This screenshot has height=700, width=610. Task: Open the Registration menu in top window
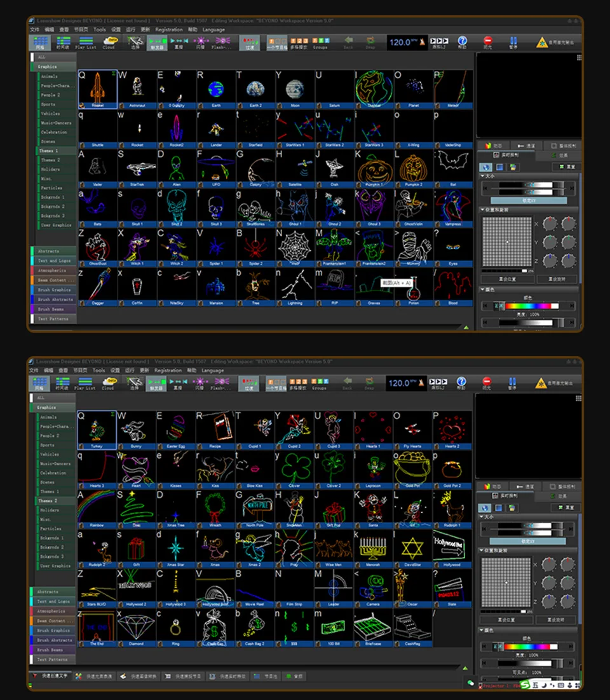point(168,29)
